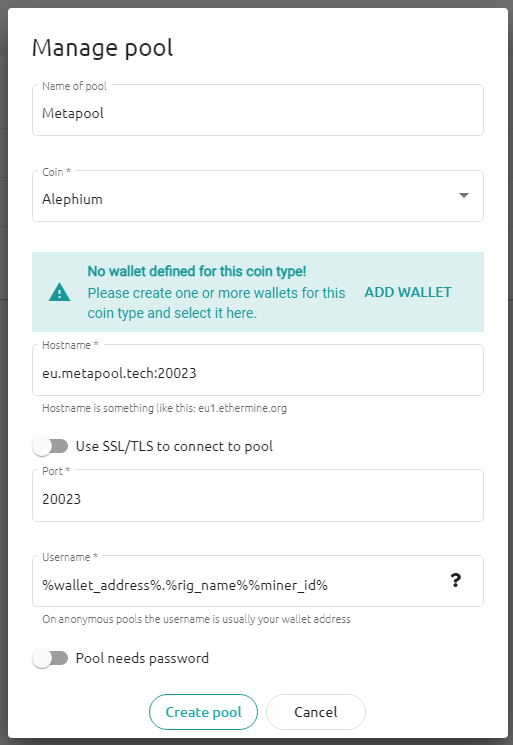The image size is (513, 745).
Task: Click the warning triangle icon
Action: (x=59, y=292)
